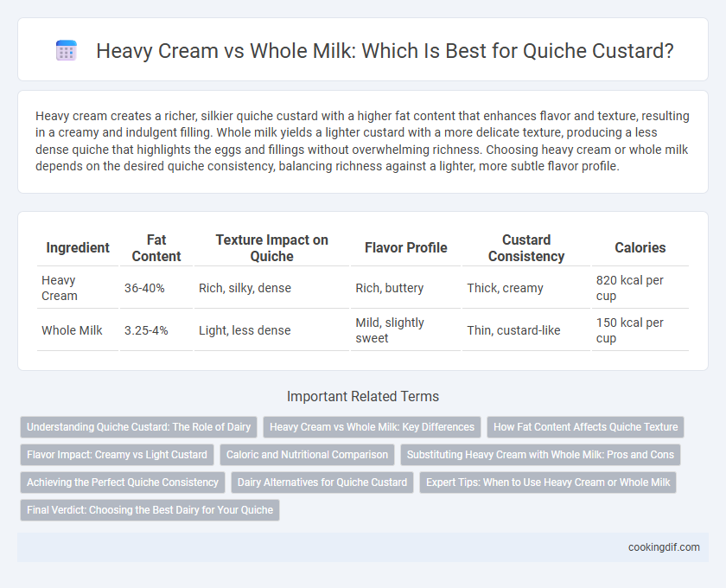Select the 'Whole Milk' table row cell
This screenshot has height=588, width=726.
[78, 330]
